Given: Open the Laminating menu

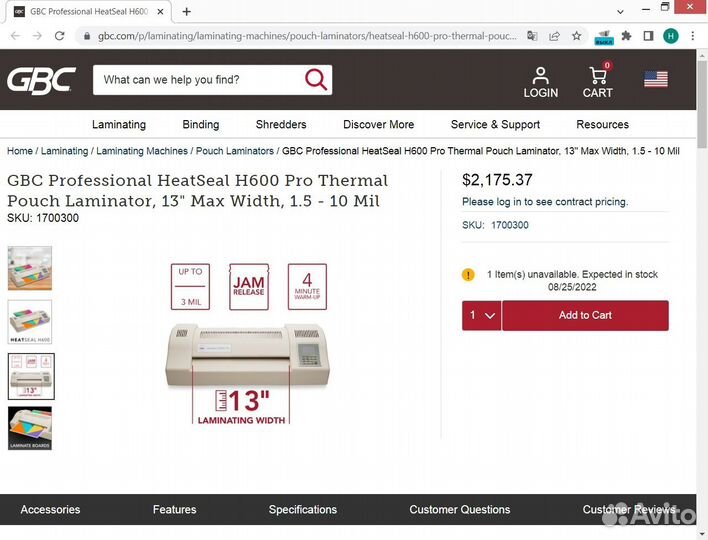Looking at the screenshot, I should 119,124.
